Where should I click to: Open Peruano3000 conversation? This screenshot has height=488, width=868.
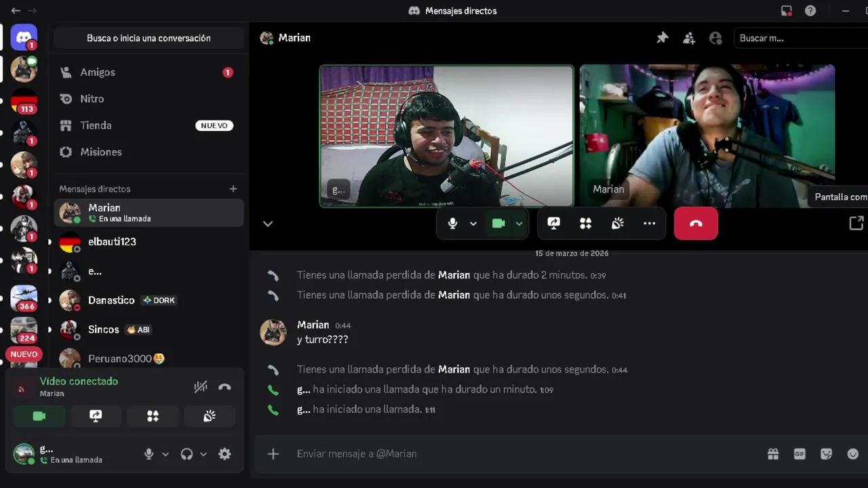tap(149, 358)
